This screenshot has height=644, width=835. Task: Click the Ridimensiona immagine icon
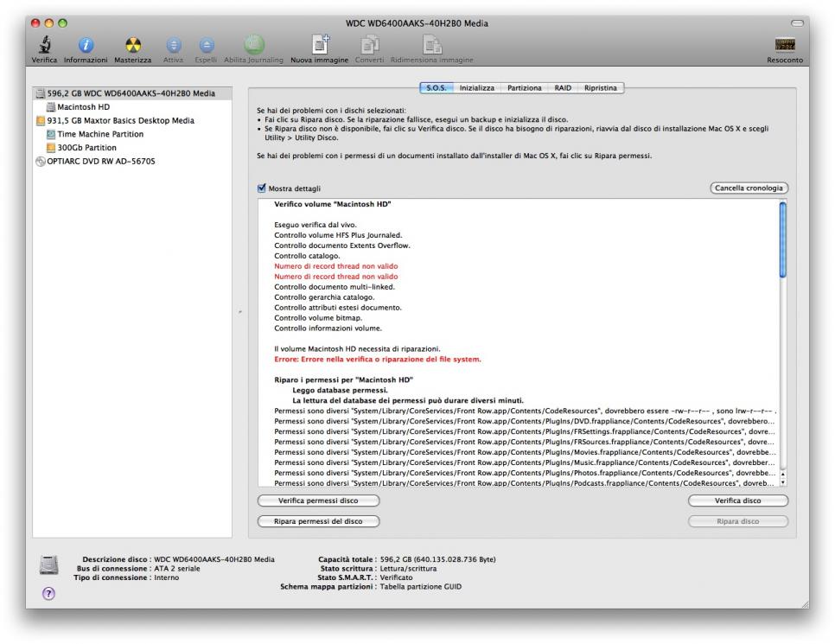point(432,45)
